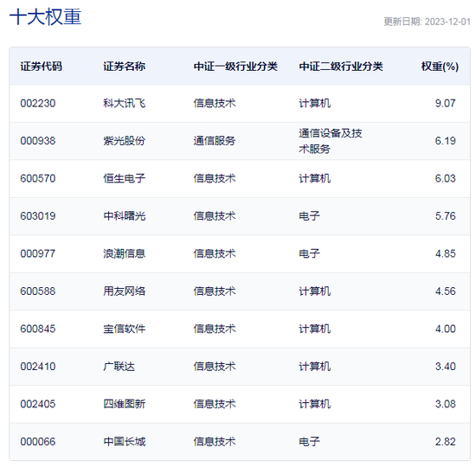Click stock name 宝信软件

[124, 329]
